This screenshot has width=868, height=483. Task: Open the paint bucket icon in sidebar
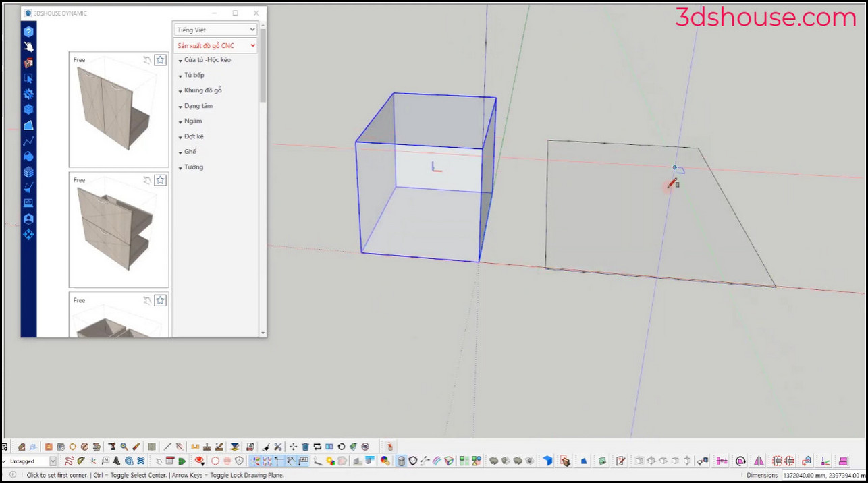pos(28,156)
